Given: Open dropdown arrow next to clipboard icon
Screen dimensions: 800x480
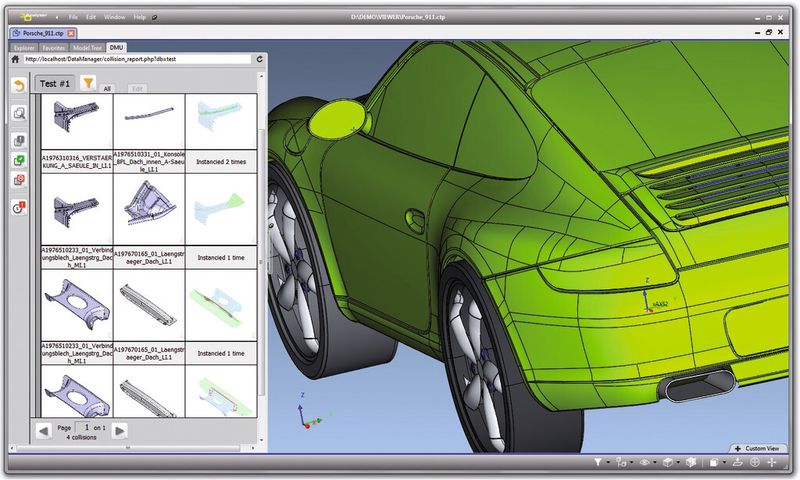Looking at the screenshot, I should pyautogui.click(x=724, y=463).
